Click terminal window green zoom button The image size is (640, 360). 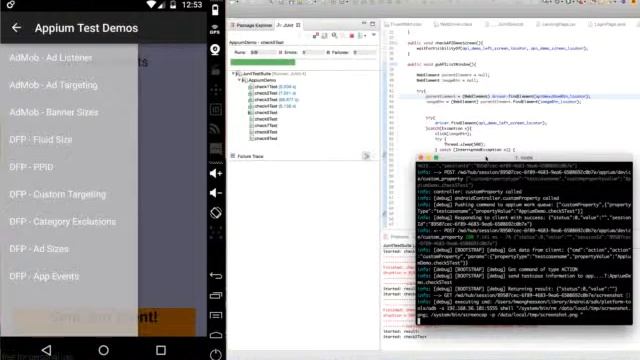click(x=436, y=158)
